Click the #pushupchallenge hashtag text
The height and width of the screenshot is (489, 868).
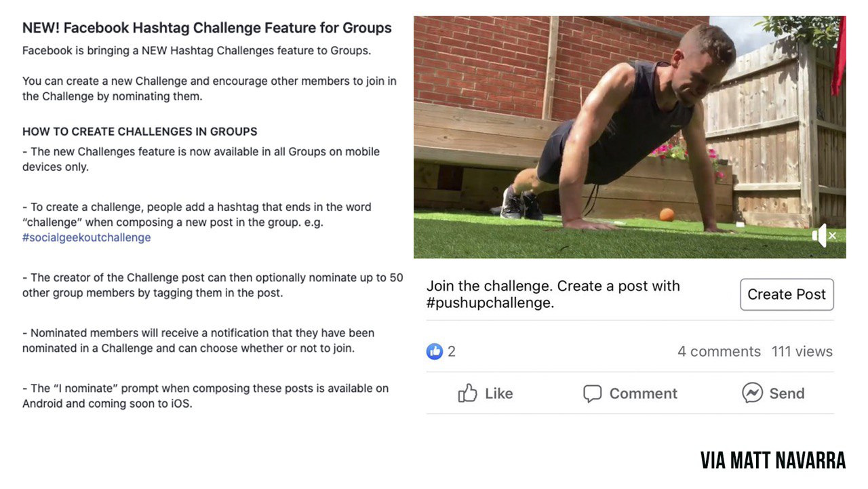pos(490,303)
